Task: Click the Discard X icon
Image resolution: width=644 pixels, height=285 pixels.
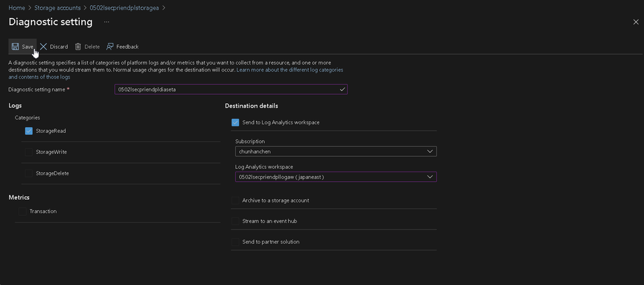Action: [43, 46]
